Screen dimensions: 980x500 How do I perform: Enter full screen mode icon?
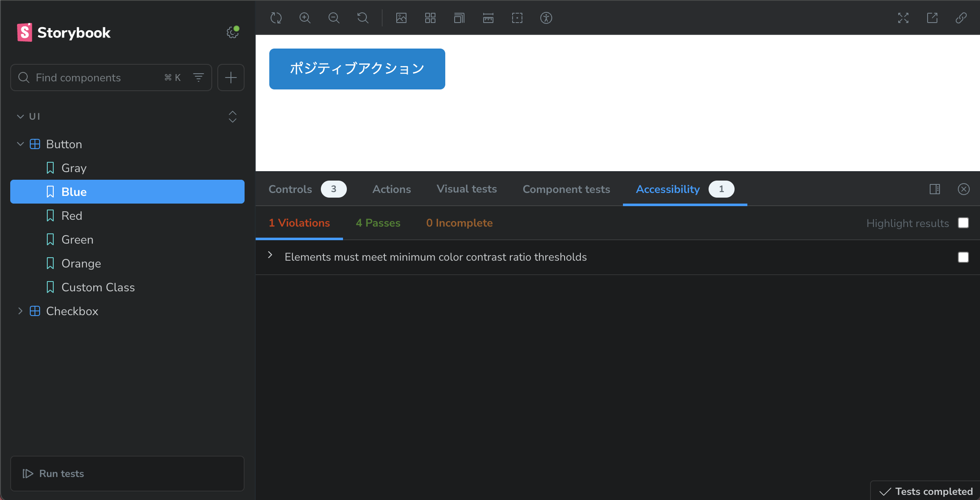point(903,18)
